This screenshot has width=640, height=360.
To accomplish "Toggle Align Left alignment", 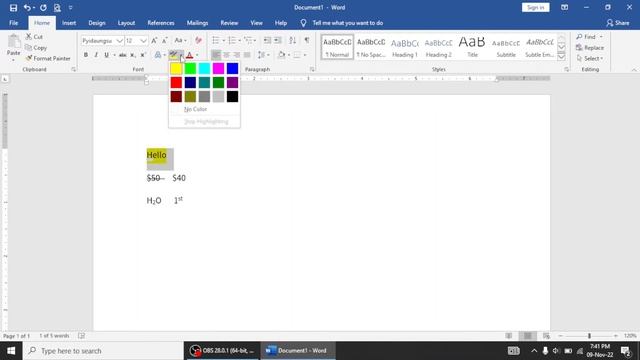I will (216, 55).
